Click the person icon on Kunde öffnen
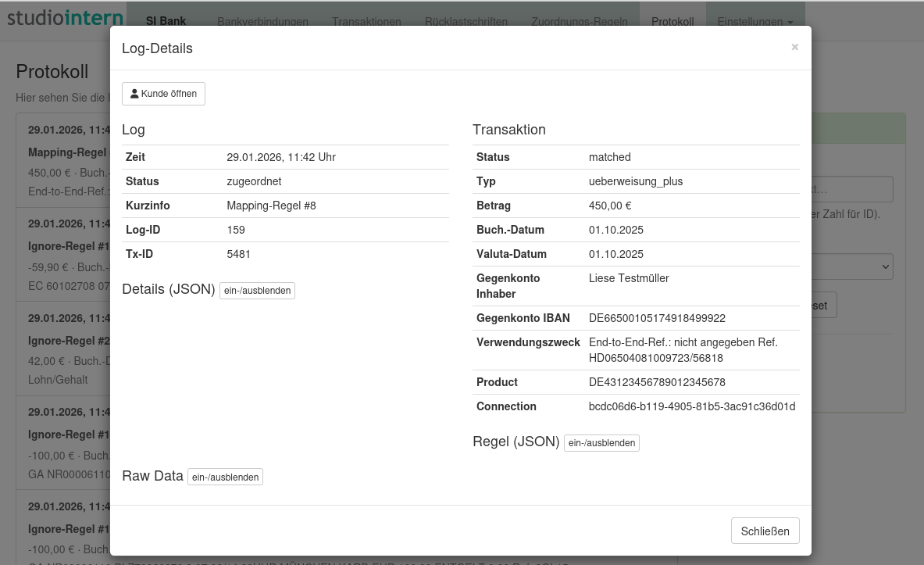924x565 pixels. (x=134, y=94)
